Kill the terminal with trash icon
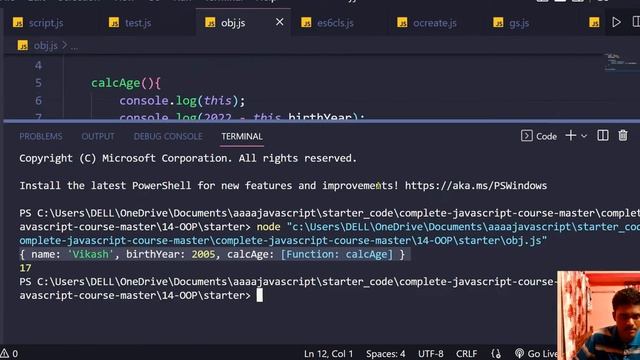This screenshot has height=360, width=640. pos(623,136)
